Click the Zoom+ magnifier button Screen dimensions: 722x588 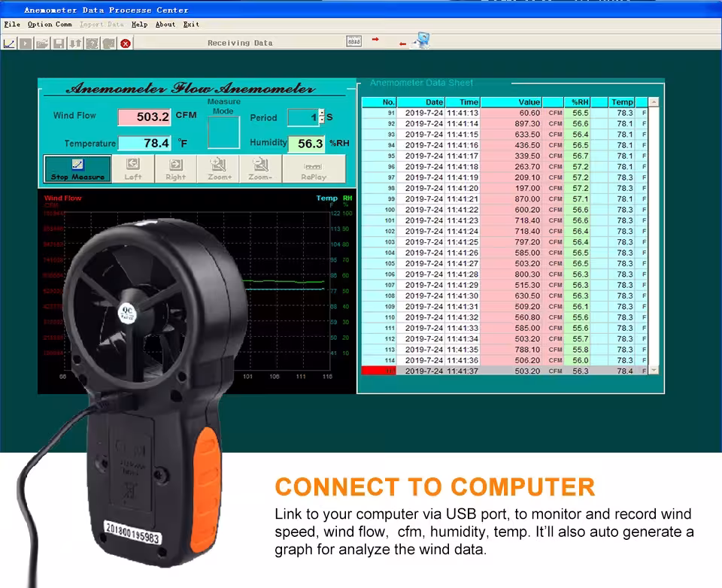pos(218,169)
